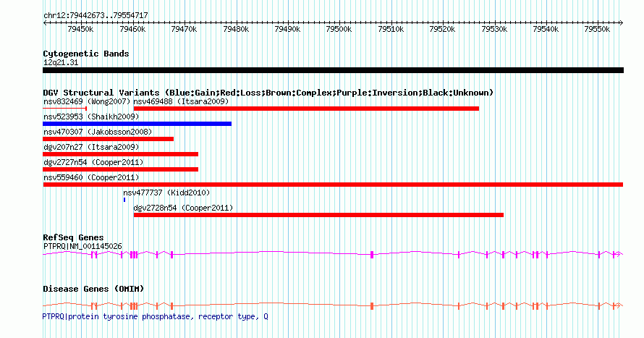This screenshot has height=338, width=644.
Task: Select the nsv523953 (Shaikh2009) blue gain bar
Action: tap(137, 124)
